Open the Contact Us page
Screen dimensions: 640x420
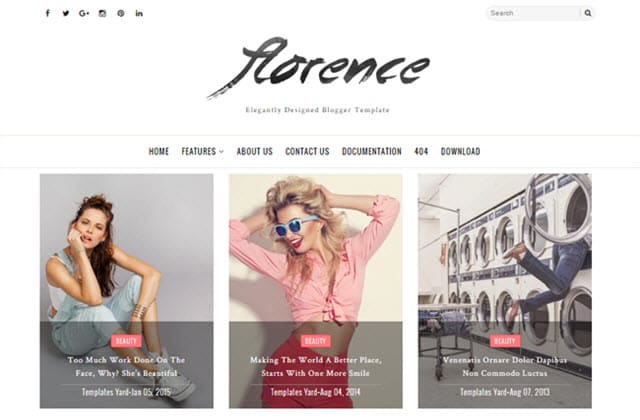coord(307,151)
